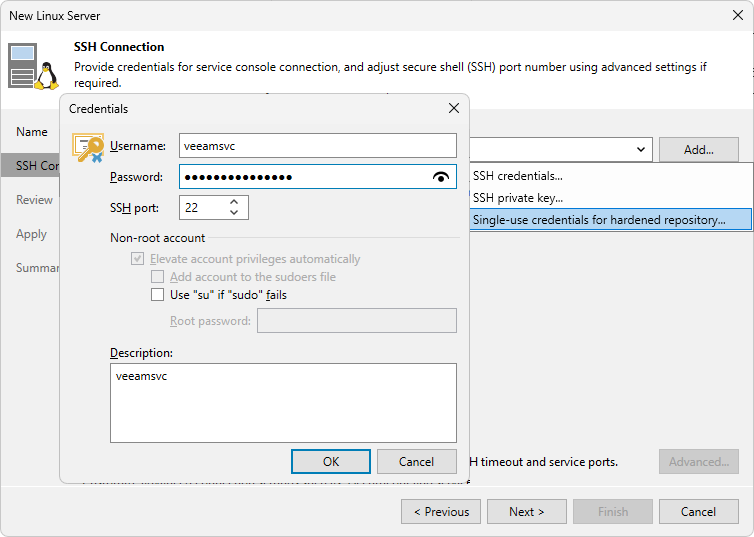Click the Linux server penguin icon
The height and width of the screenshot is (537, 754).
(33, 66)
